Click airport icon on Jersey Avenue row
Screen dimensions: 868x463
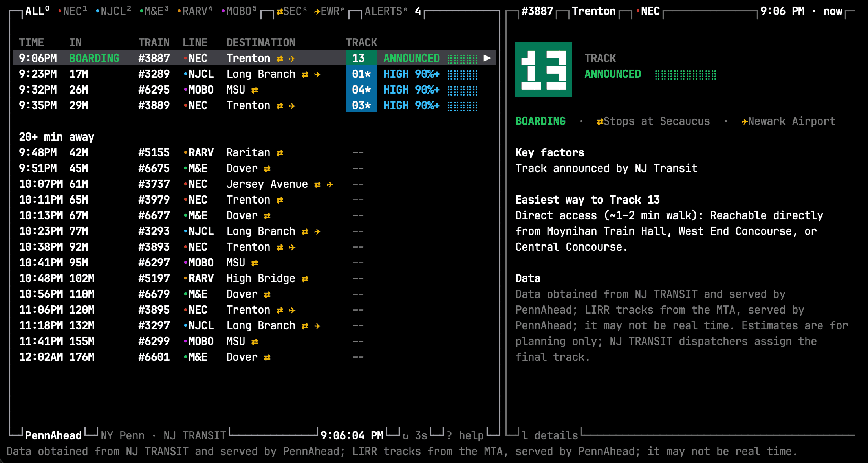point(330,184)
